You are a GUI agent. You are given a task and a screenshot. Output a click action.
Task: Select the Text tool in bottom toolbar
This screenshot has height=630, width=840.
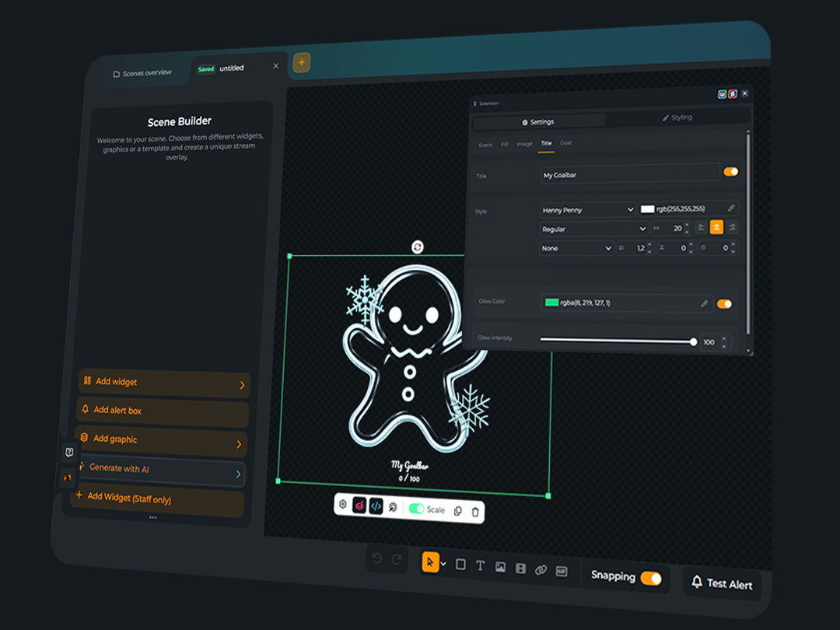point(480,566)
